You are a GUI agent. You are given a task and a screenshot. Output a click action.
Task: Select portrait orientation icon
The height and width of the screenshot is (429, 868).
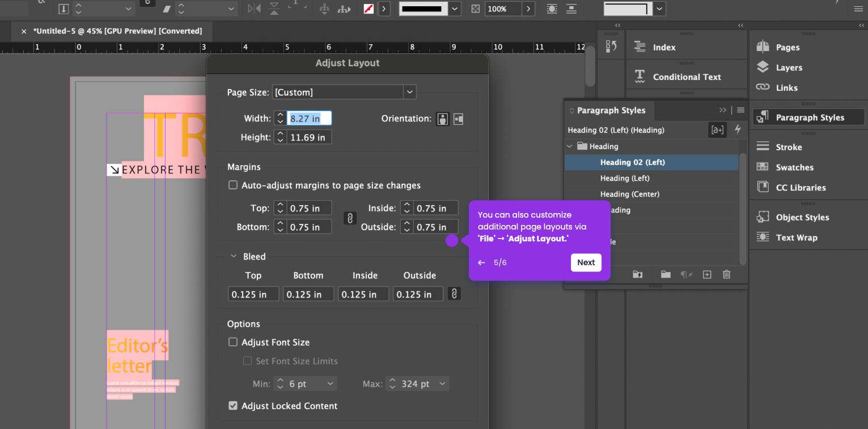pos(442,119)
